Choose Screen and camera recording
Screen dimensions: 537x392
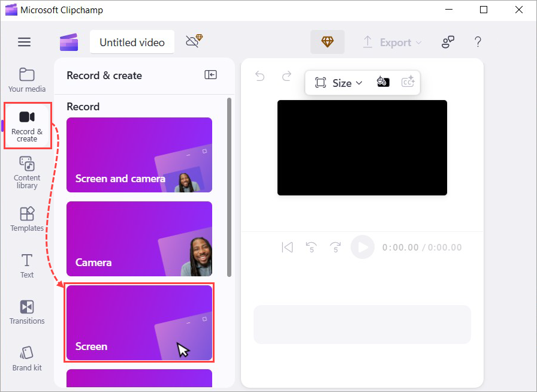[x=139, y=155]
